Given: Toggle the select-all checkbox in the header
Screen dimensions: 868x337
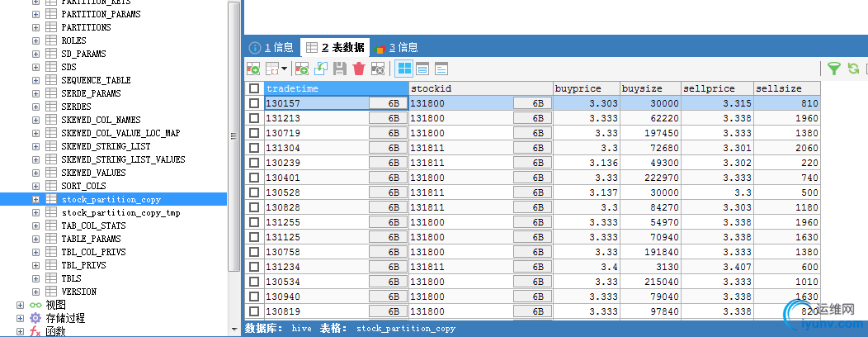Looking at the screenshot, I should 254,88.
